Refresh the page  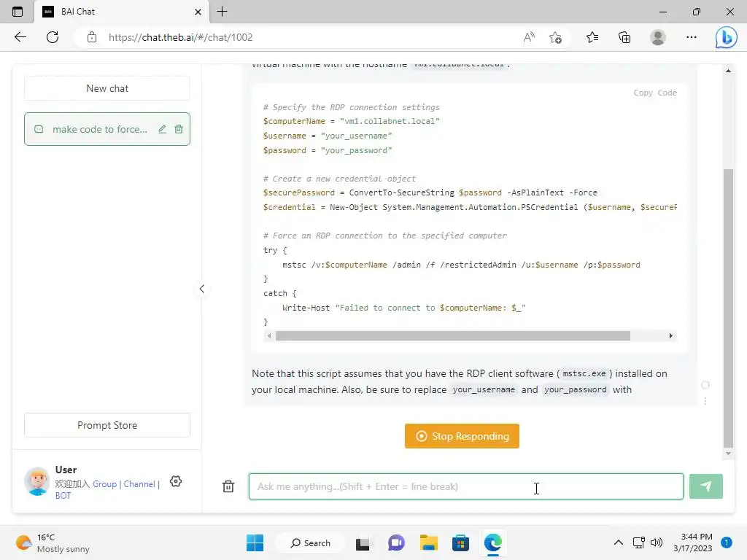pos(53,37)
